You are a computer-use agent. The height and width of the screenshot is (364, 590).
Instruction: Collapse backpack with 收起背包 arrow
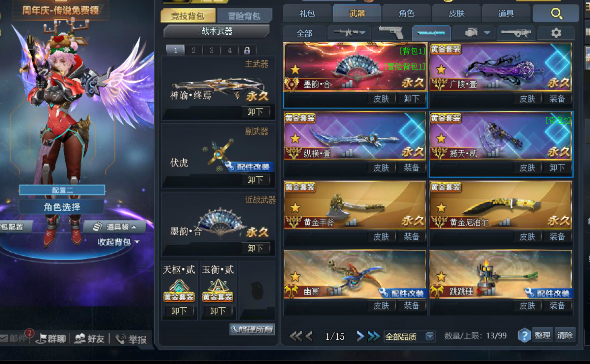click(x=137, y=242)
